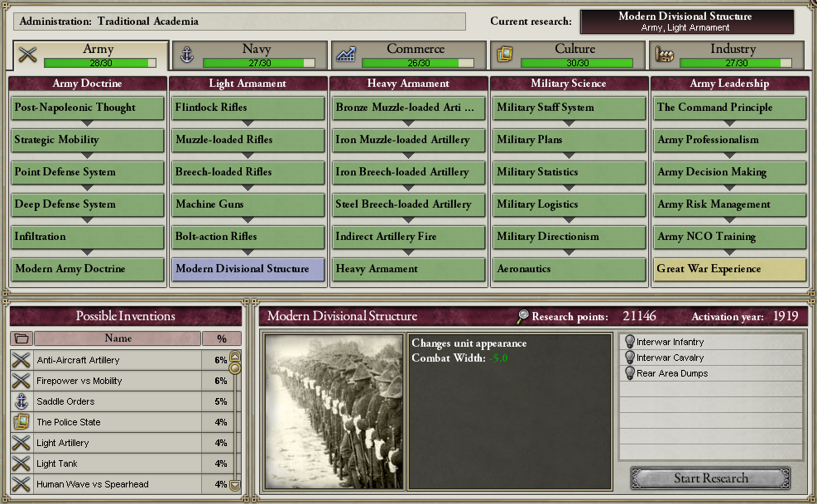
Task: Click the culture icon beside The Police State
Action: click(22, 422)
